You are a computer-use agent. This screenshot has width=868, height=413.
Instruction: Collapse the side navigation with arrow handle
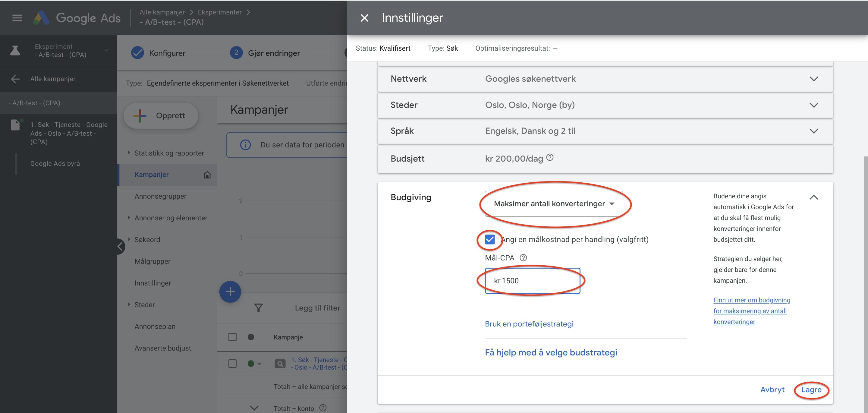(120, 247)
